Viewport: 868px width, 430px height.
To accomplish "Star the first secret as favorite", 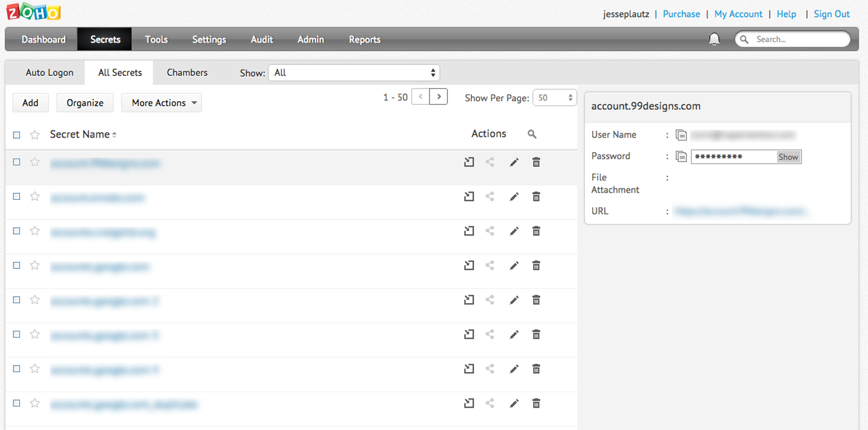I will [x=35, y=162].
